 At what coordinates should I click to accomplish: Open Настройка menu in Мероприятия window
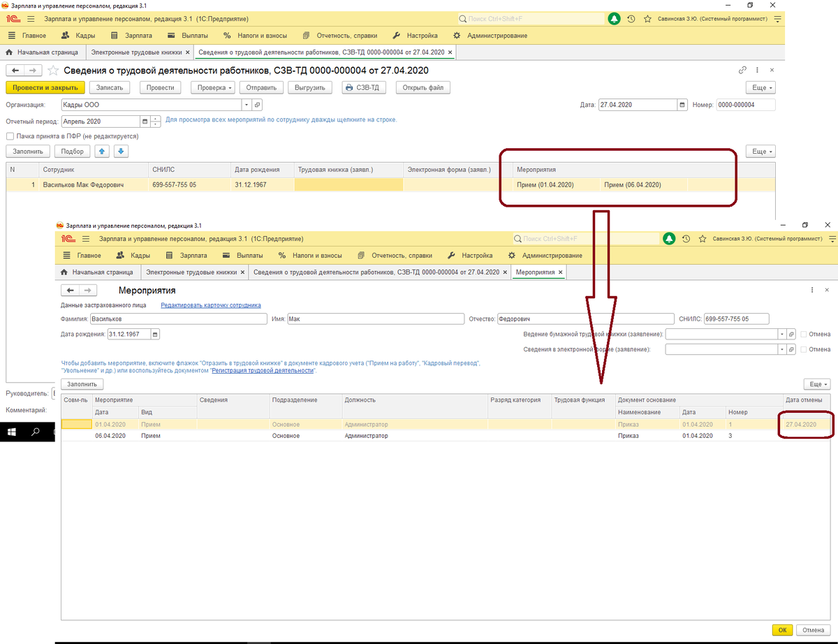point(470,256)
